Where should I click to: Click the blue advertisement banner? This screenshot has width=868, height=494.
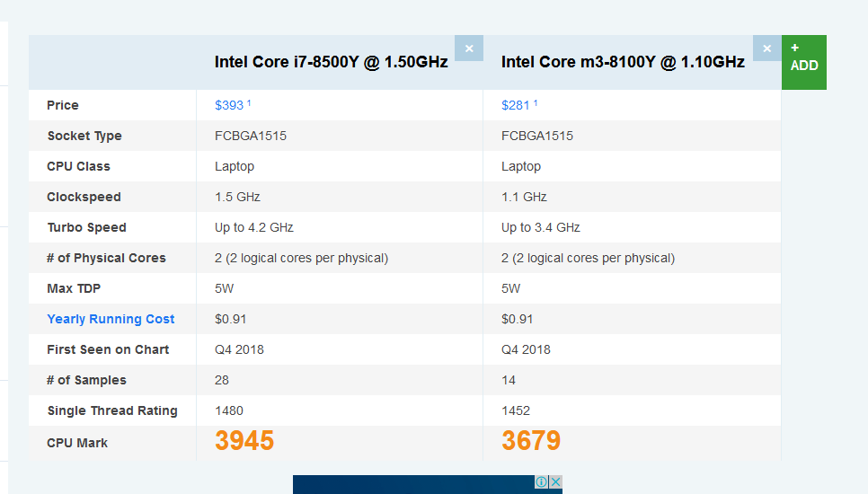click(413, 485)
